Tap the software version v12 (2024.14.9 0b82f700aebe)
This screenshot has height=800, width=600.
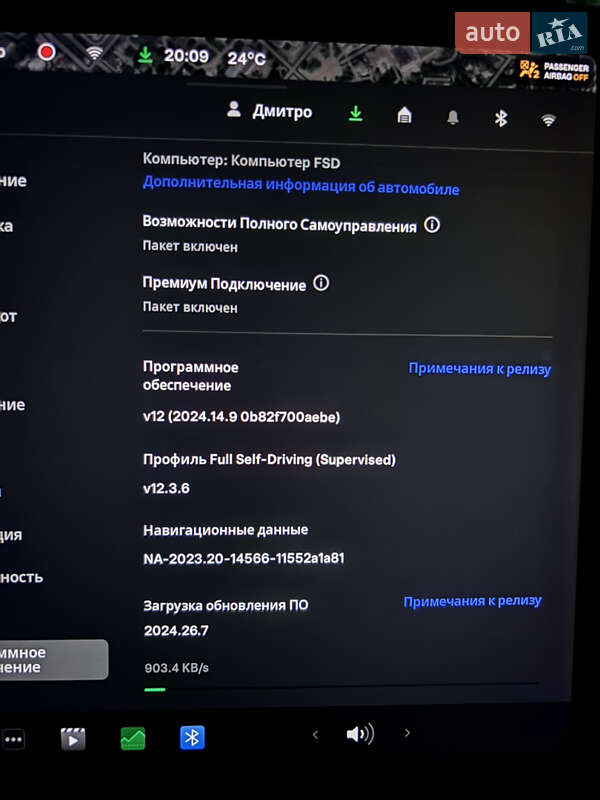[x=241, y=417]
